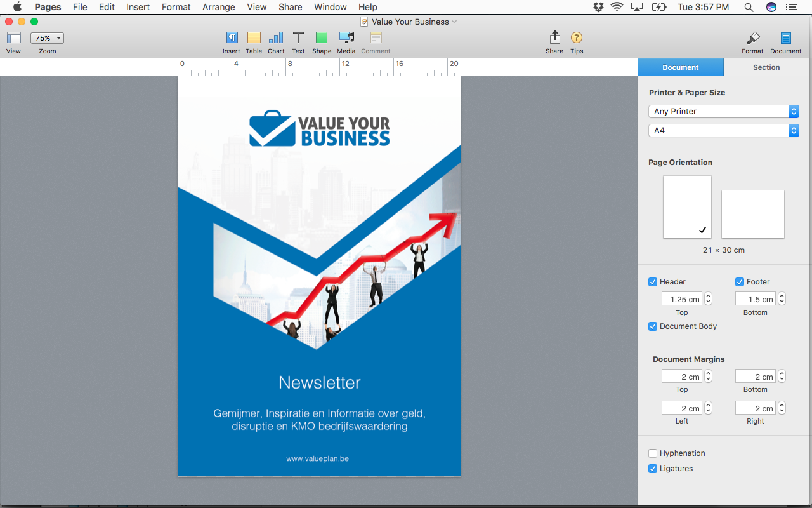Open Spotlight search in menu bar
The height and width of the screenshot is (508, 812).
749,7
